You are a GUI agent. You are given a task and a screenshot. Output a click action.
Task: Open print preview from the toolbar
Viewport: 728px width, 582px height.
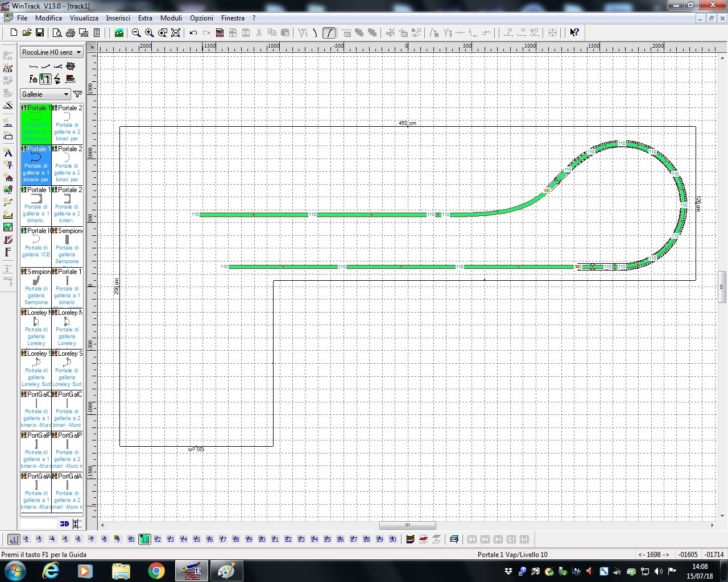click(57, 33)
